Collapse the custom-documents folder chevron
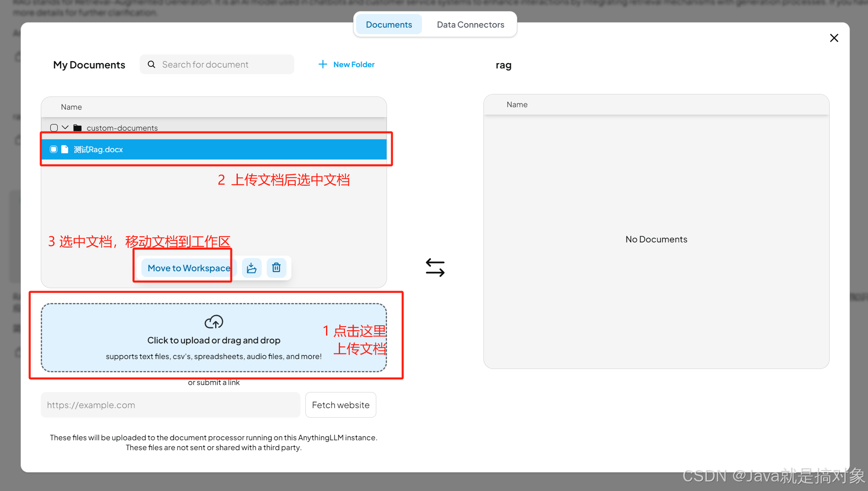Viewport: 868px width, 491px height. (65, 127)
